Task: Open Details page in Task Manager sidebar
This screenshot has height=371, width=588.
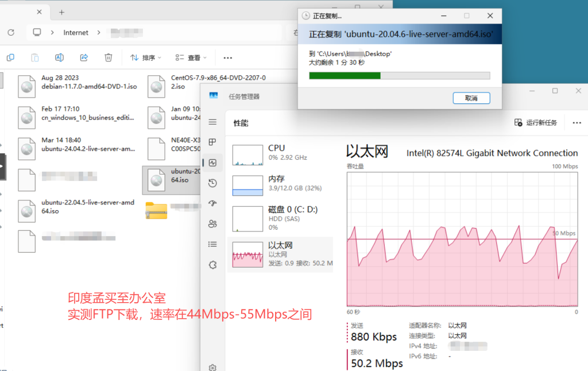Action: click(x=212, y=244)
